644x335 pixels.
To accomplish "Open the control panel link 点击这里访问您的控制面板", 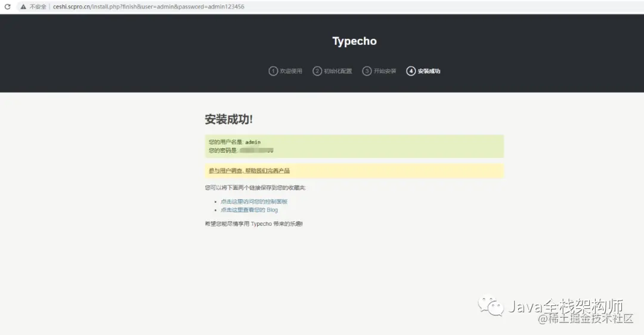I will click(x=254, y=201).
